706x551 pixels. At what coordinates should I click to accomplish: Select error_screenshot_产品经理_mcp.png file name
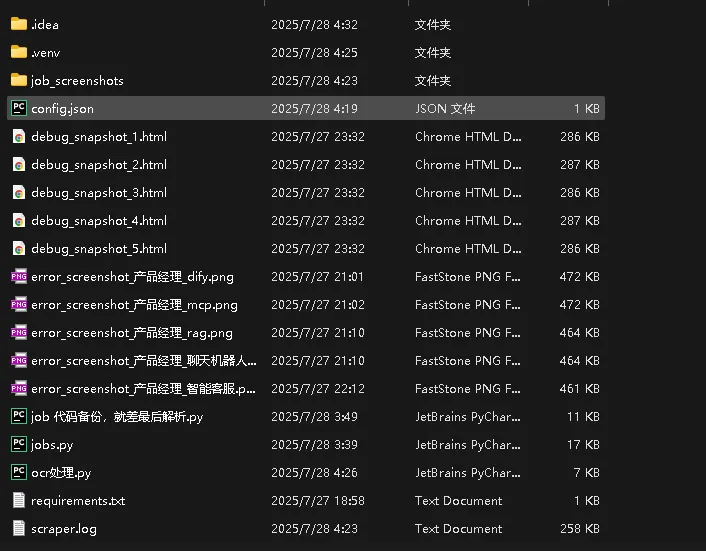click(134, 304)
